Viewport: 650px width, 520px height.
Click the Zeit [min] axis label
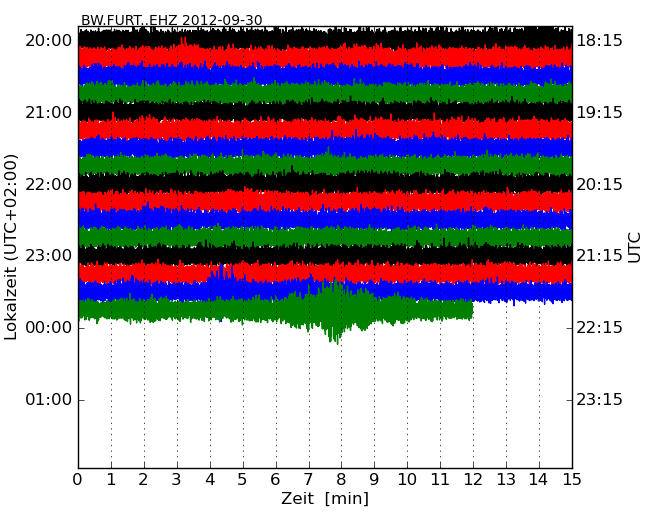(325, 498)
